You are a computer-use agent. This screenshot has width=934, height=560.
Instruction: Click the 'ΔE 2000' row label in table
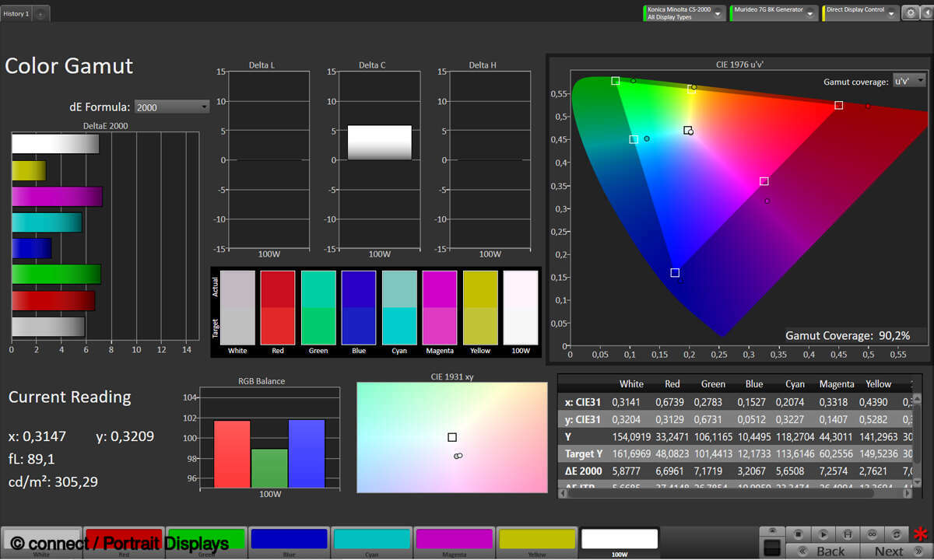(x=585, y=471)
